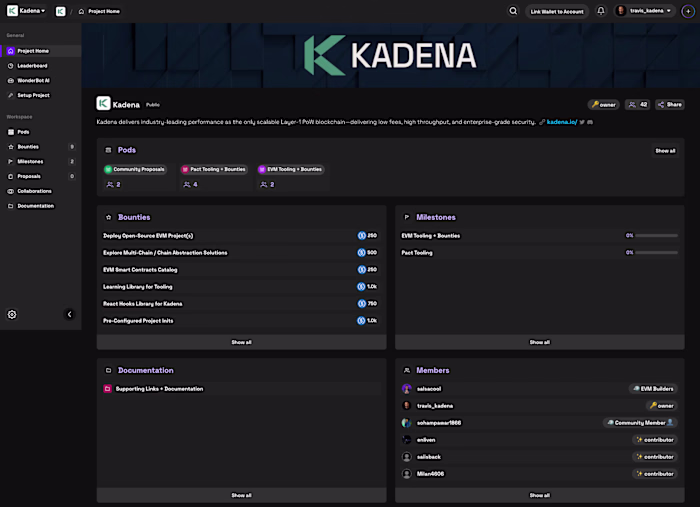The height and width of the screenshot is (507, 700).
Task: Open Milestones in sidebar
Action: click(x=41, y=162)
